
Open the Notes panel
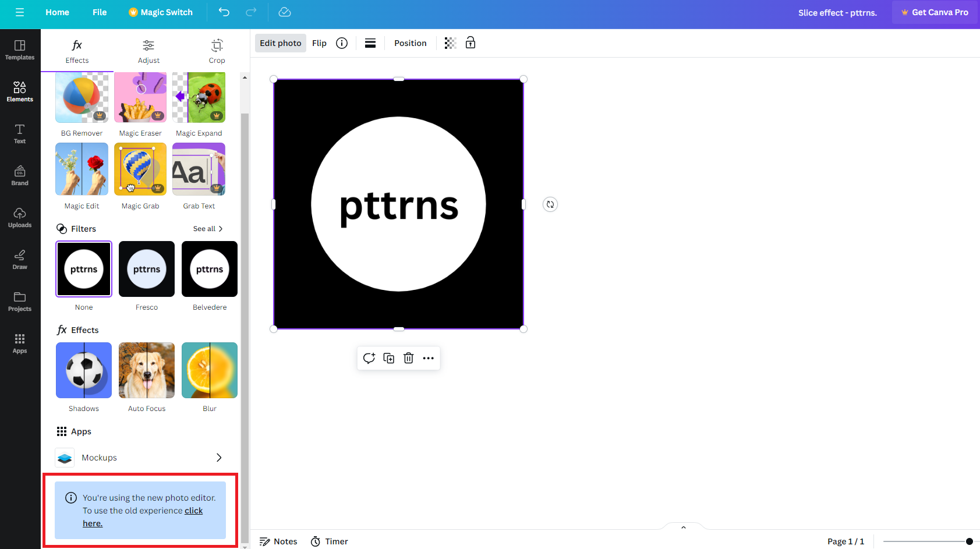coord(278,541)
